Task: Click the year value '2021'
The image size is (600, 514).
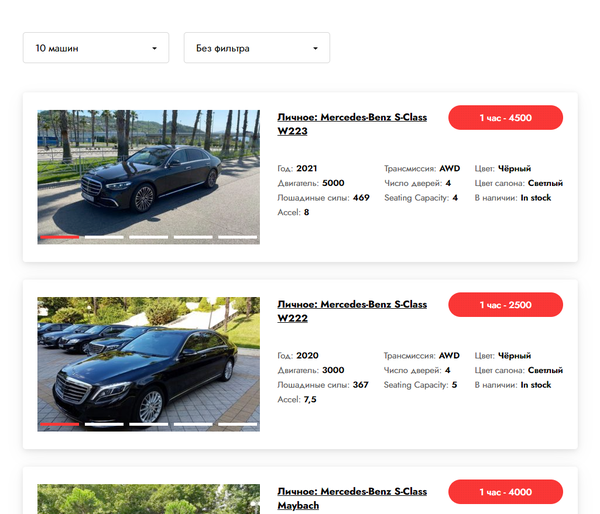Action: click(307, 168)
